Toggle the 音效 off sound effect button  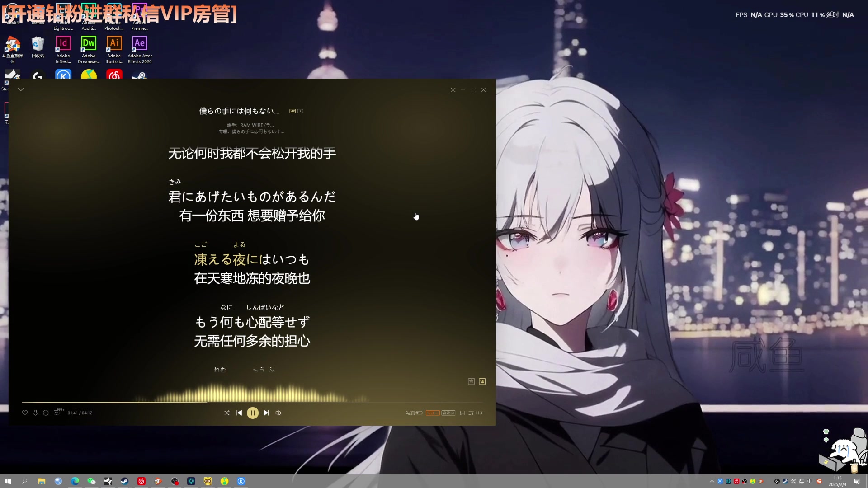click(x=448, y=413)
